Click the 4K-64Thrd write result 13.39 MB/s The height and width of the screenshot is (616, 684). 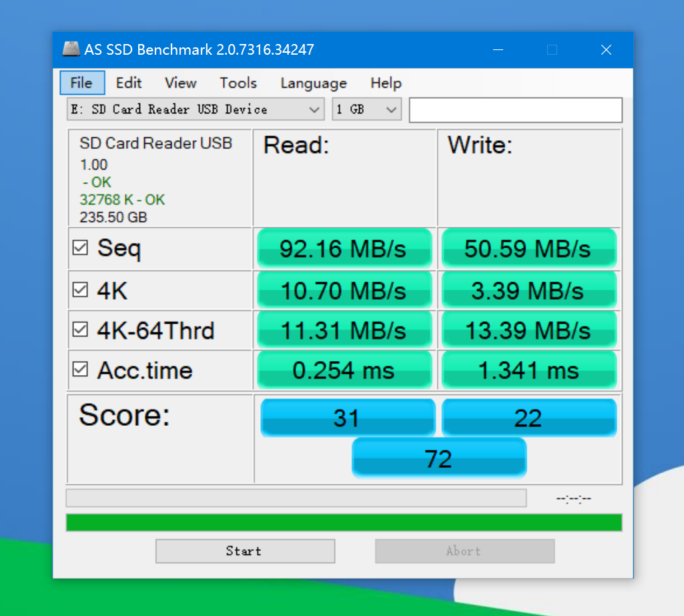click(x=529, y=330)
